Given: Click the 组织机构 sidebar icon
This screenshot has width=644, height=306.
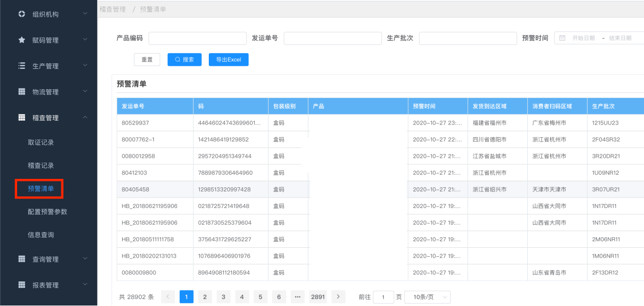Looking at the screenshot, I should pos(22,14).
